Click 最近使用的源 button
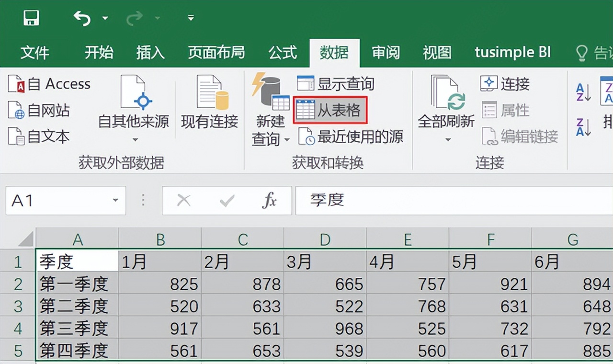This screenshot has height=364, width=613. pyautogui.click(x=351, y=136)
